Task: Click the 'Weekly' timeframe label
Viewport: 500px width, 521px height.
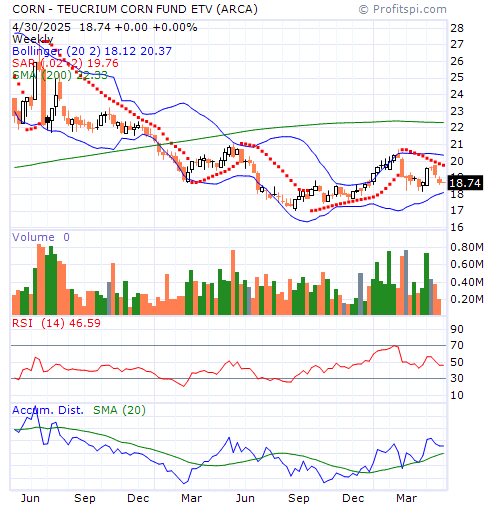Action: [x=33, y=39]
